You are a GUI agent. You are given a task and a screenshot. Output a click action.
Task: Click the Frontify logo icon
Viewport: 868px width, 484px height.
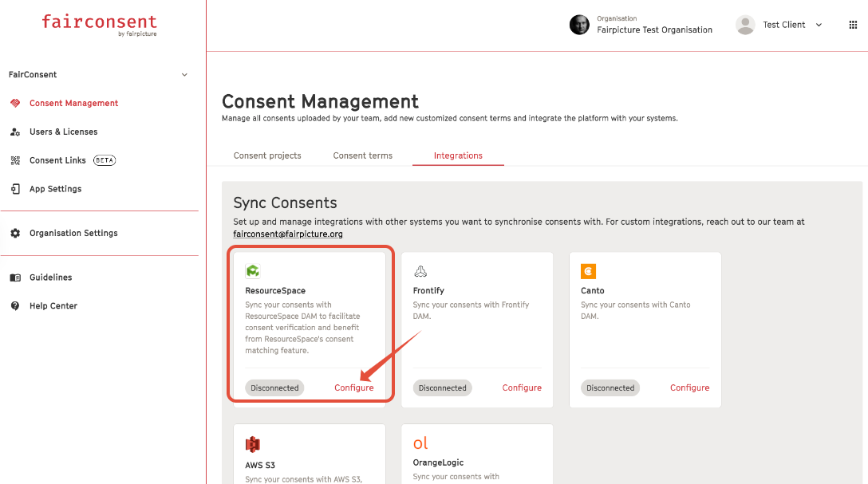tap(420, 271)
